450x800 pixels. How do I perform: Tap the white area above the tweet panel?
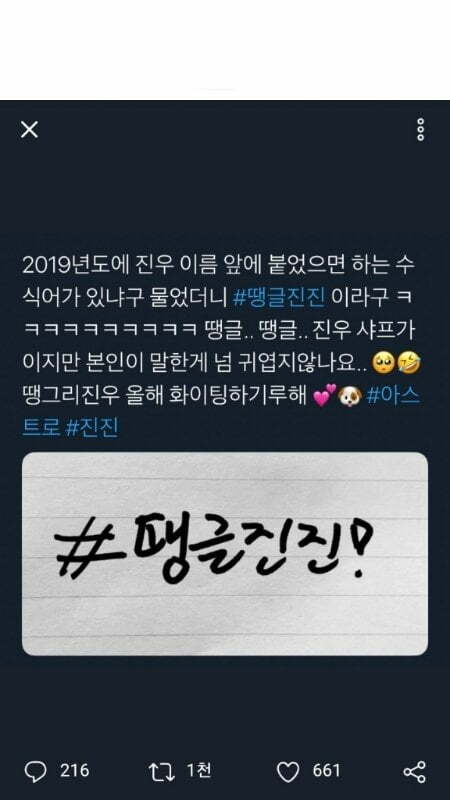[225, 50]
